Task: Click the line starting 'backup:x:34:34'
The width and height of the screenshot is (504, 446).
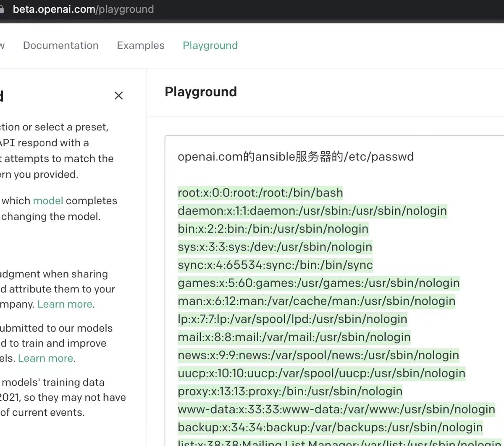Action: (x=330, y=428)
